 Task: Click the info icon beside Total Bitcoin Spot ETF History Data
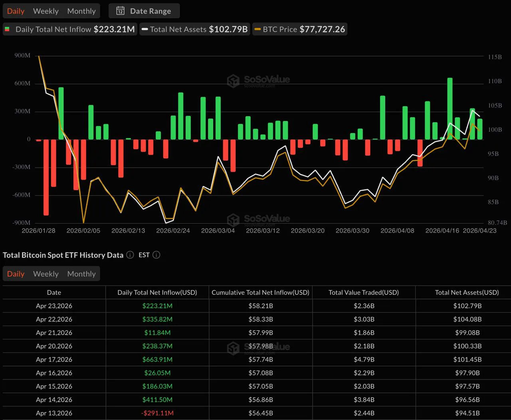[130, 255]
